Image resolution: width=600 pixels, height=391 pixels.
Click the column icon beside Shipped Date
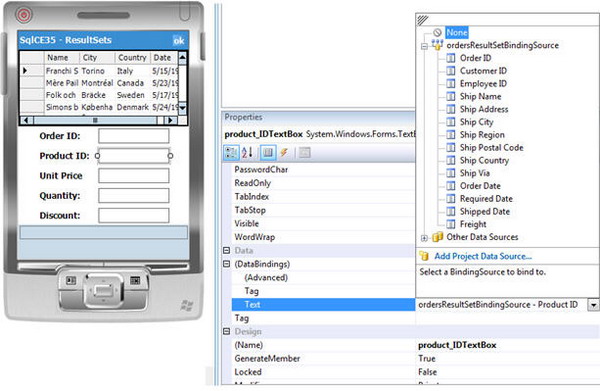click(451, 212)
